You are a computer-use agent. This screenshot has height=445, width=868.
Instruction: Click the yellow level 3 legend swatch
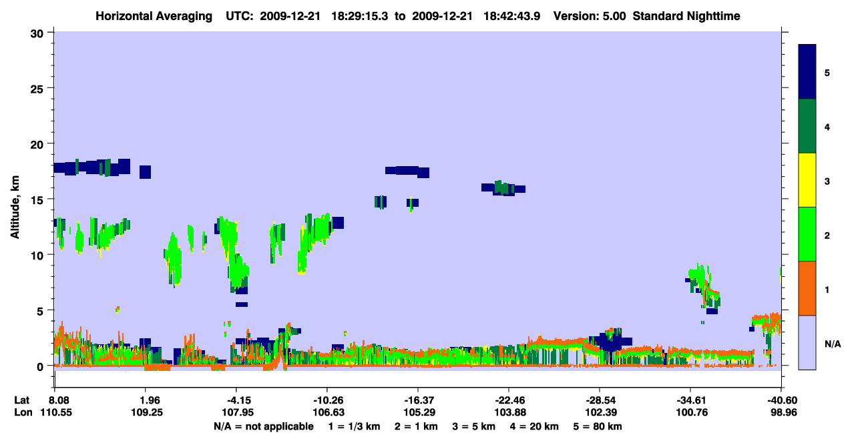(807, 180)
